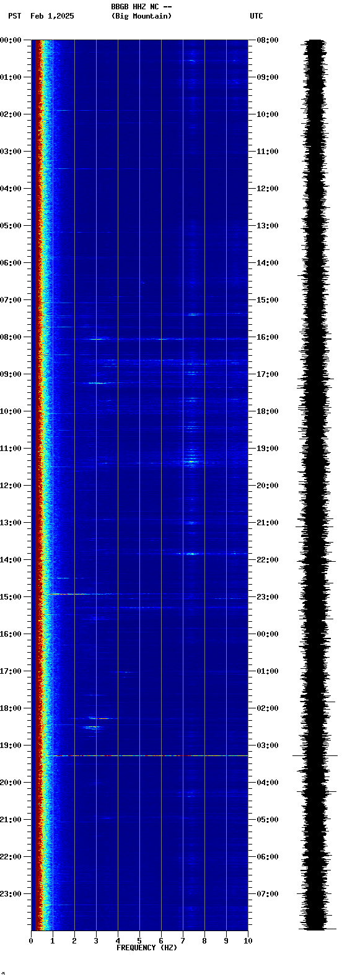Select the 03:00 PST time tick label
342x980 pixels.
tap(11, 152)
